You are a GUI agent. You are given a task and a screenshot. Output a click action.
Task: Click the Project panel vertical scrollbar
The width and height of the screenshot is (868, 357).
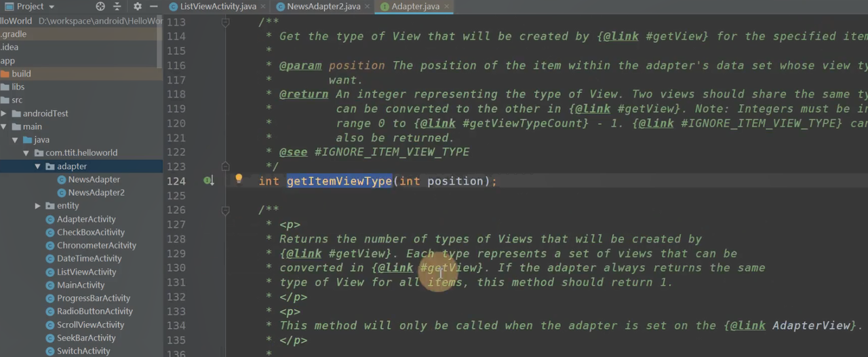pyautogui.click(x=161, y=41)
